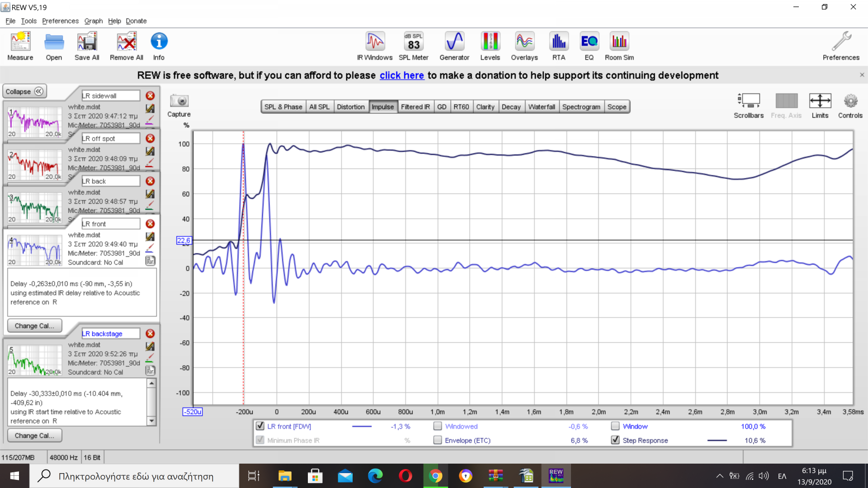Image resolution: width=868 pixels, height=488 pixels.
Task: Change trace color of LR sidewall measurement
Action: 150,120
